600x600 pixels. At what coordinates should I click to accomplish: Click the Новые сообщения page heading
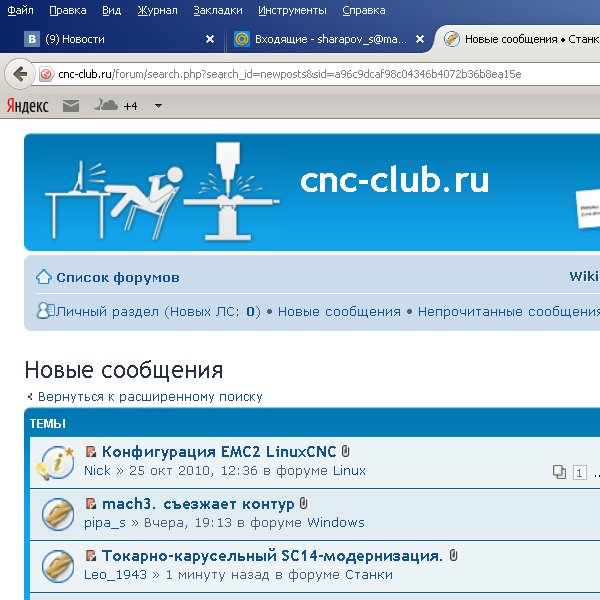tap(124, 370)
